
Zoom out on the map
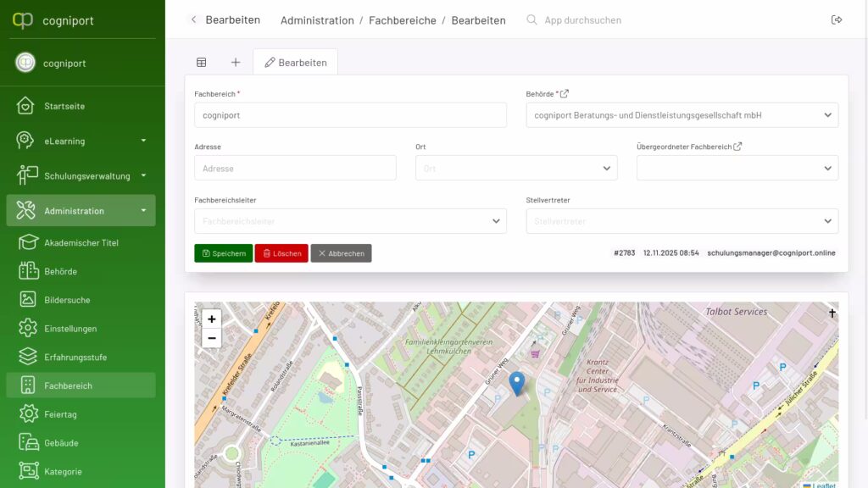coord(211,338)
